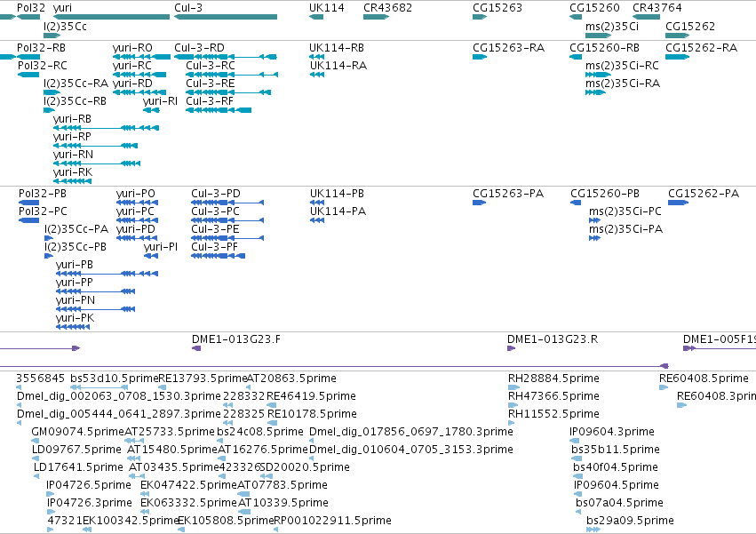
Task: Select the CR43682 gene arrow
Action: 376,17
